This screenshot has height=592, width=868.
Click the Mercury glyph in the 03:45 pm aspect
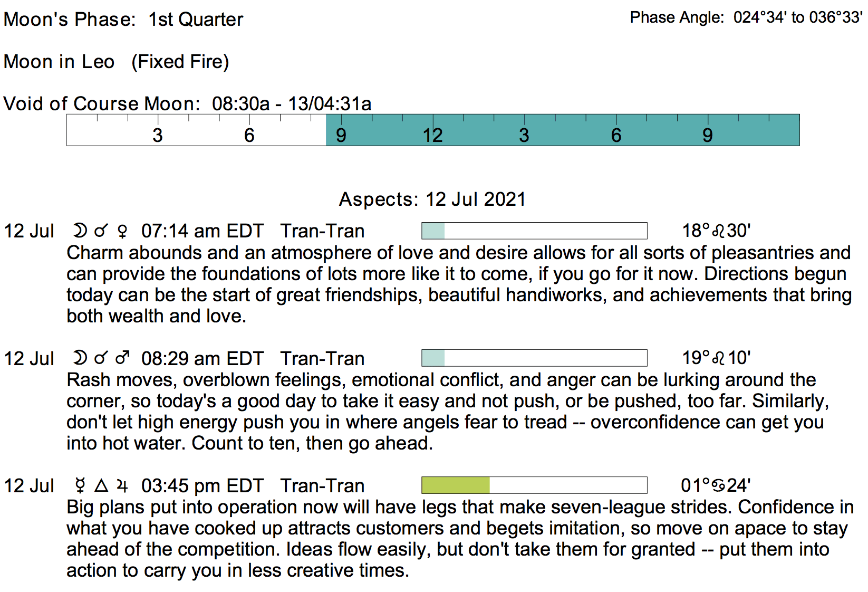80,486
